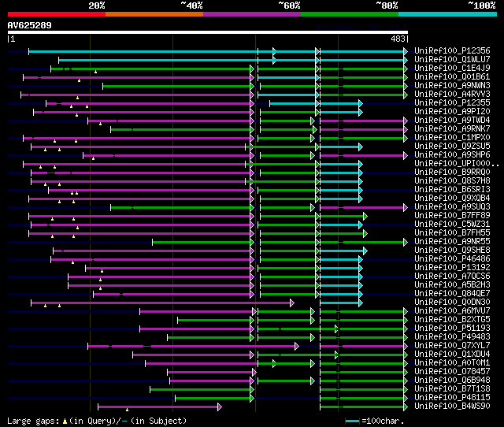Click the UniRef100_Q9SHE8 label
The height and width of the screenshot is (427, 504).
[x=452, y=251]
